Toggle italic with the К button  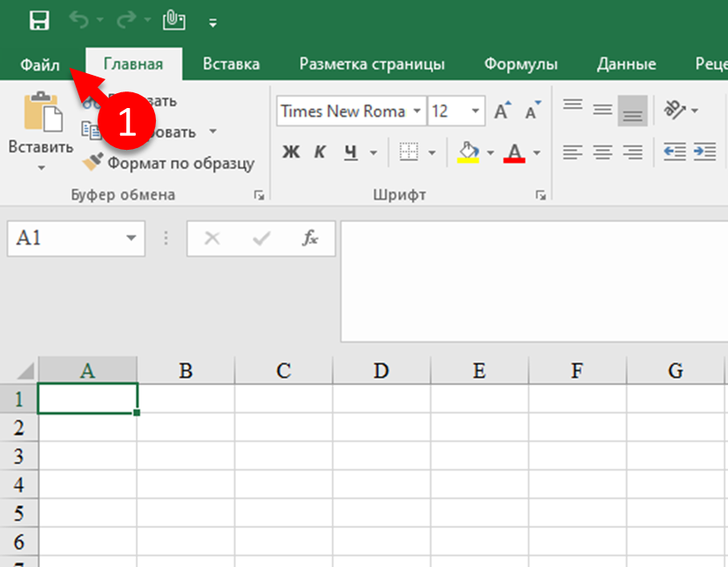[320, 152]
